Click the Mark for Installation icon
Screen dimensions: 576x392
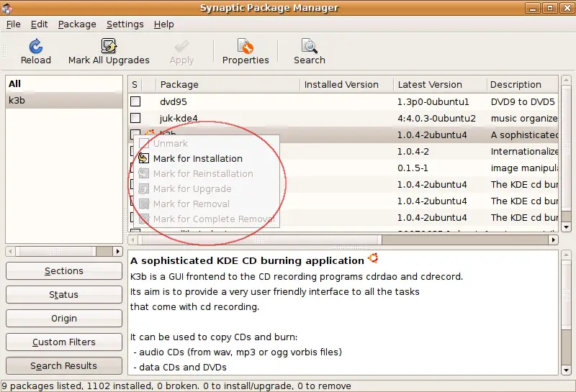143,158
